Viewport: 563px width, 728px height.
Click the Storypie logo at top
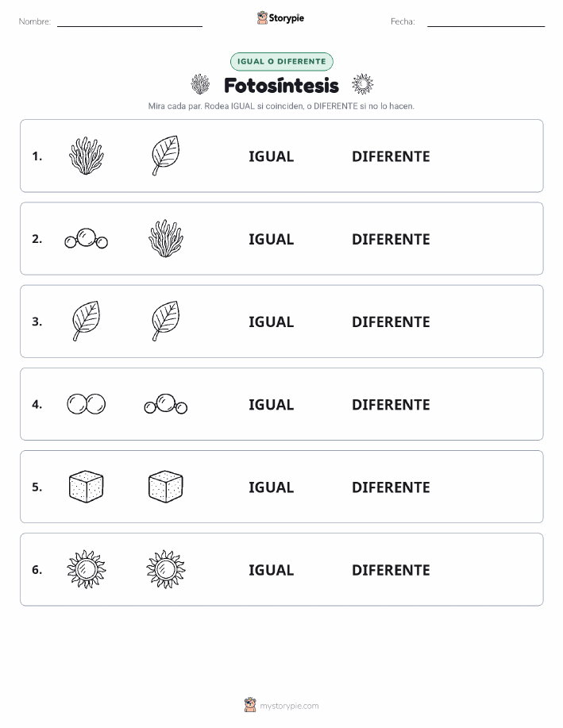point(280,18)
